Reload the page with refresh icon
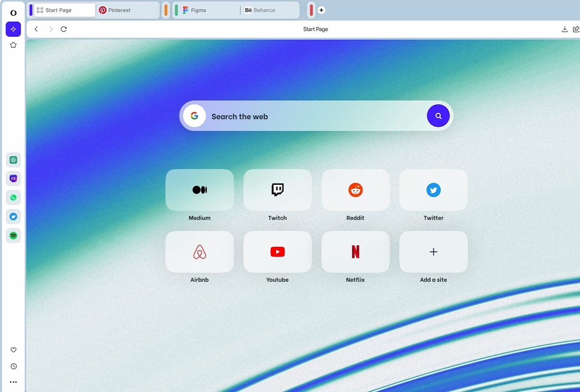Image resolution: width=580 pixels, height=392 pixels. pyautogui.click(x=64, y=29)
